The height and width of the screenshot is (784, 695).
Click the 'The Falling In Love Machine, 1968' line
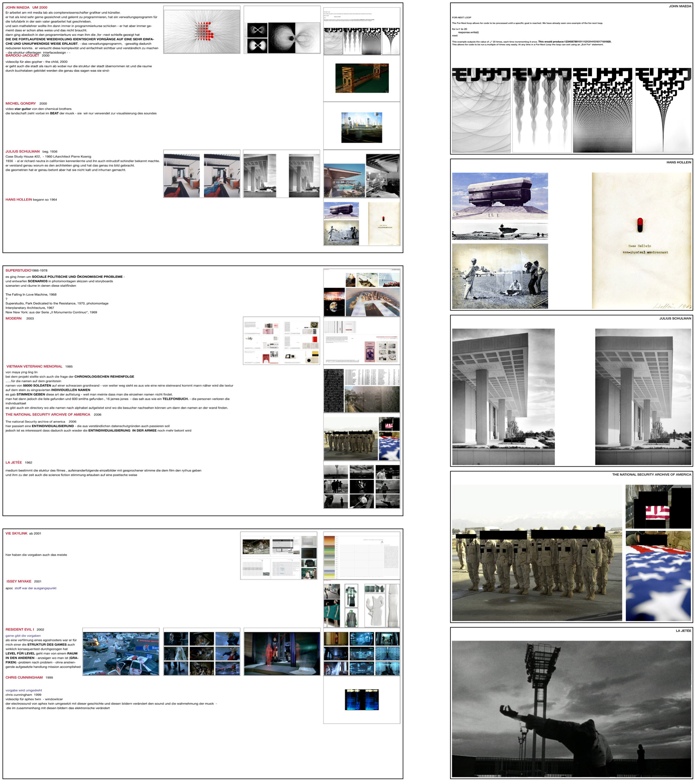tap(31, 295)
